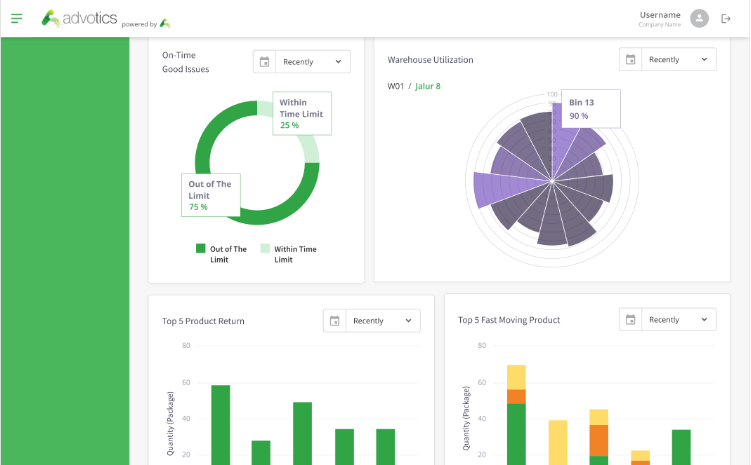Open calendar icon in Warehouse Utilization
Viewport: 751px width, 465px height.
[x=630, y=59]
